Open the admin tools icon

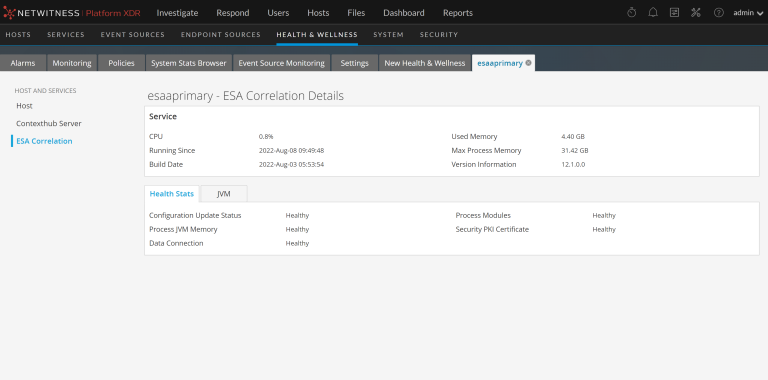pos(696,13)
